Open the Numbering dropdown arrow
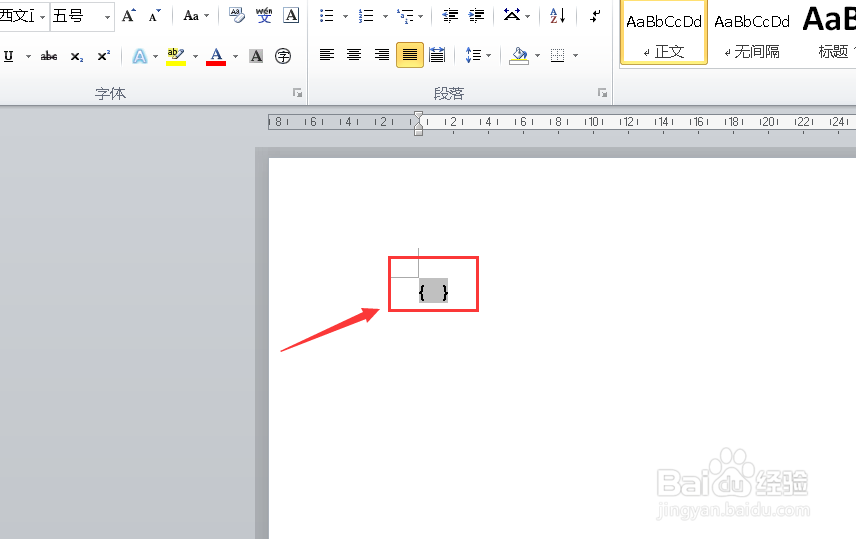This screenshot has height=539, width=856. (385, 16)
